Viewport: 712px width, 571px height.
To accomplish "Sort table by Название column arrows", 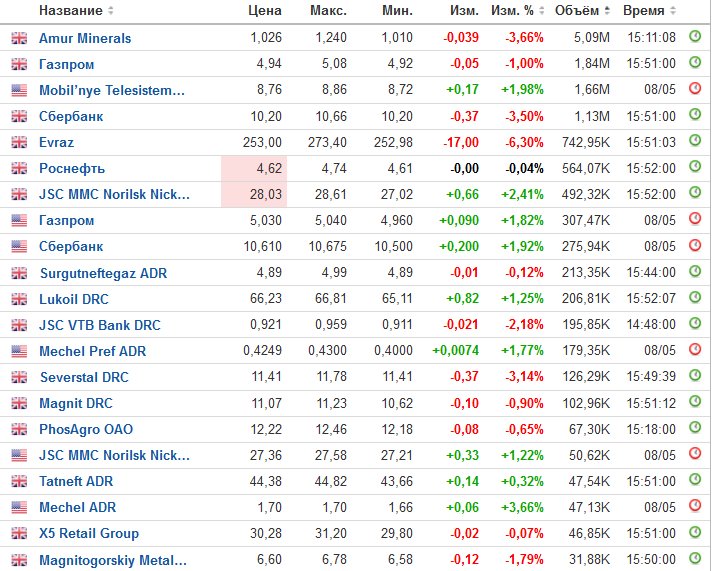I will coord(110,10).
